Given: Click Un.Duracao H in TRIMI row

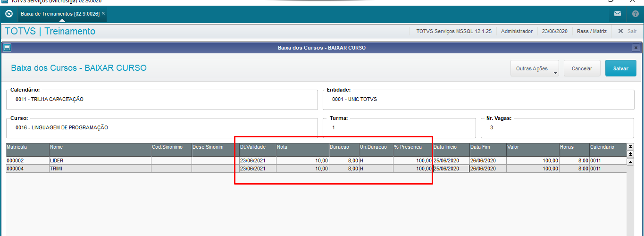Looking at the screenshot, I should pos(376,169).
